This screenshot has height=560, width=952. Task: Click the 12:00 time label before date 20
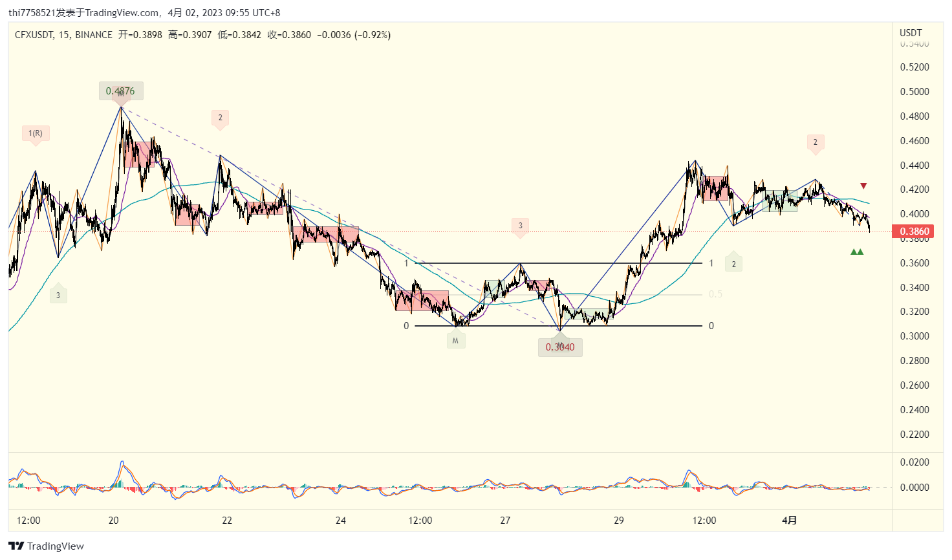tap(28, 521)
